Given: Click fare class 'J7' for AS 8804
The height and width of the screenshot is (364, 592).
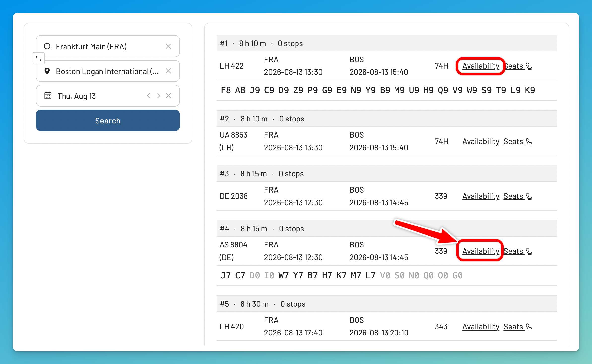Looking at the screenshot, I should pos(226,275).
